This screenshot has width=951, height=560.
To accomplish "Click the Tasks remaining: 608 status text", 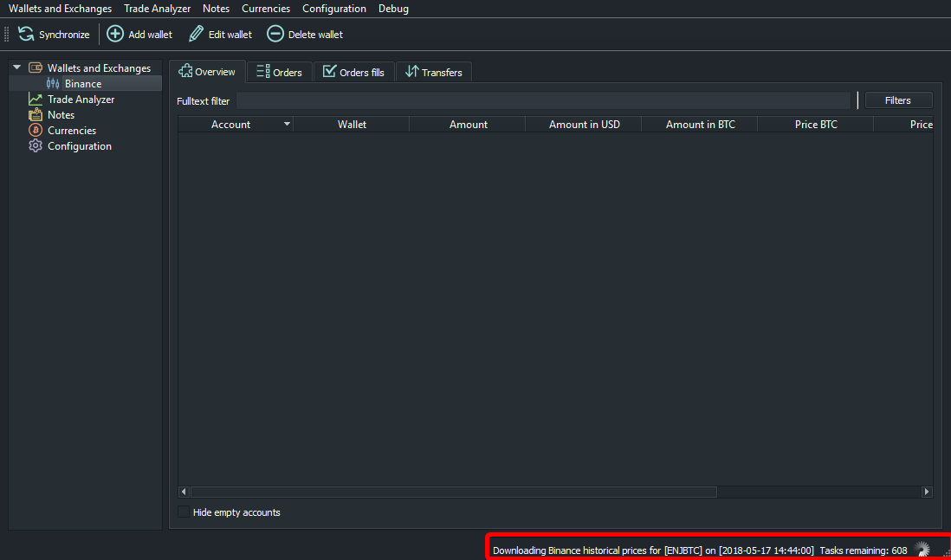I will (863, 550).
